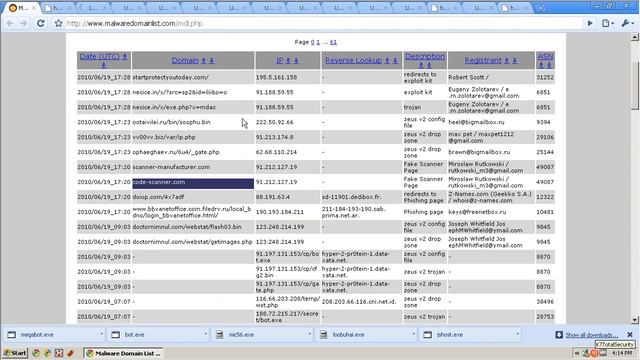
Task: Sort IP column ascending arrow
Action: (288, 60)
